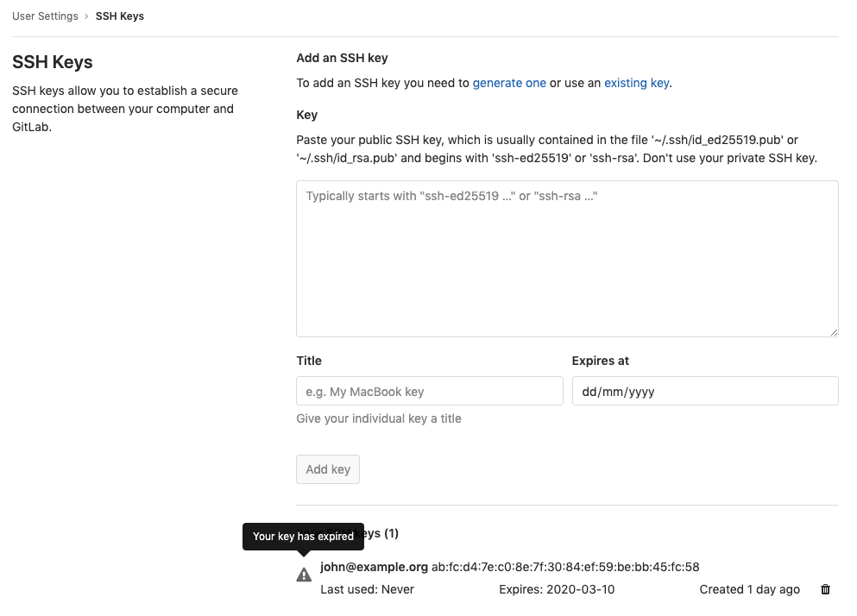This screenshot has width=857, height=616.
Task: Click into the Title input field
Action: point(429,391)
